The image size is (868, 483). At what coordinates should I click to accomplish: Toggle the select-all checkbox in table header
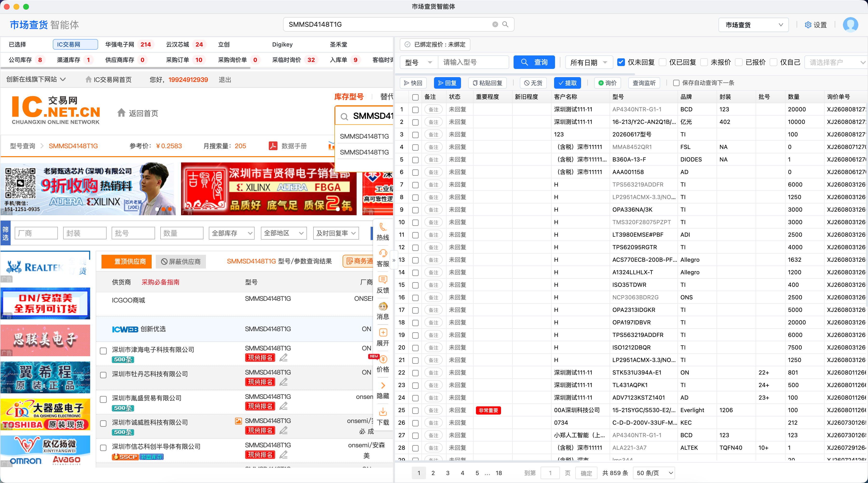point(415,97)
